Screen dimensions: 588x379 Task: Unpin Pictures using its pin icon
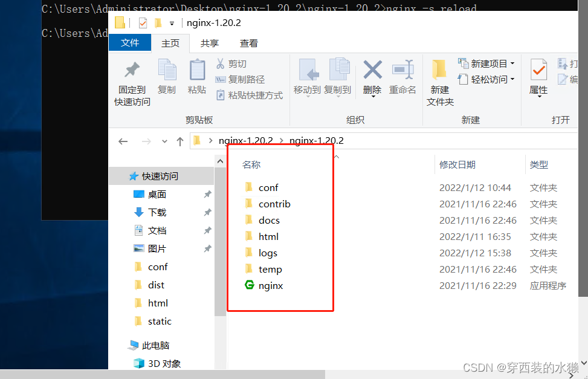coord(207,248)
